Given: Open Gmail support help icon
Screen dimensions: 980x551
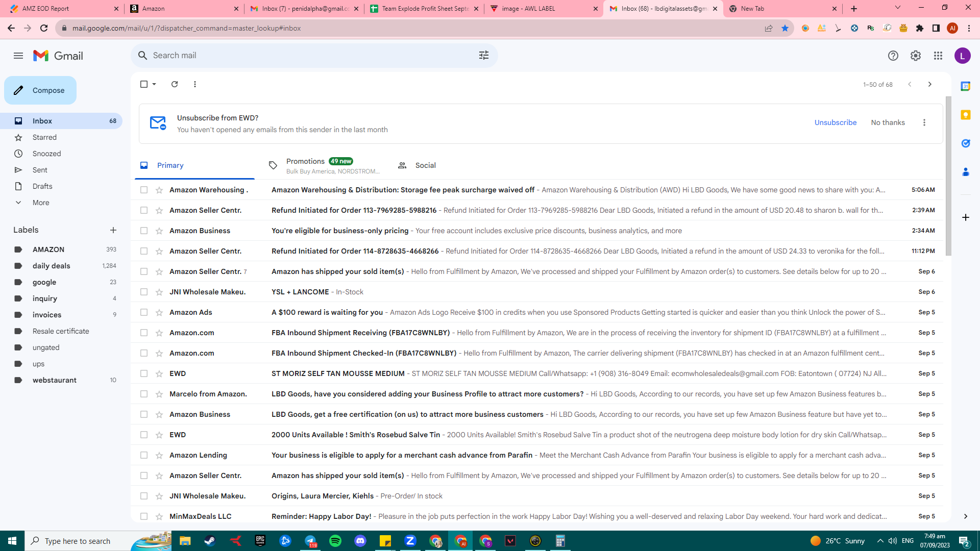Looking at the screenshot, I should click(893, 56).
